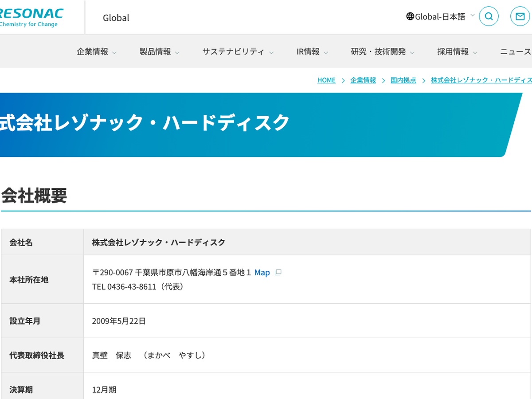Open the ニュース menu
Screen dimensions: 532x399
pos(515,52)
